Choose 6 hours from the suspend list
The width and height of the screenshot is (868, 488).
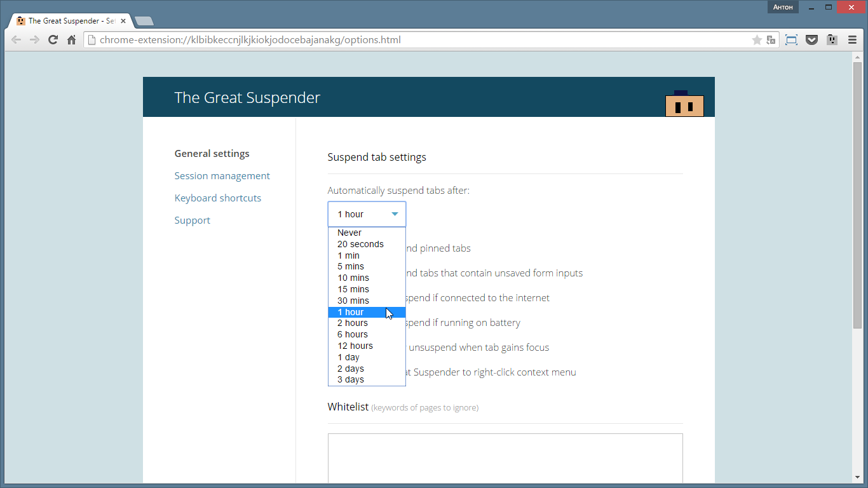click(x=367, y=334)
